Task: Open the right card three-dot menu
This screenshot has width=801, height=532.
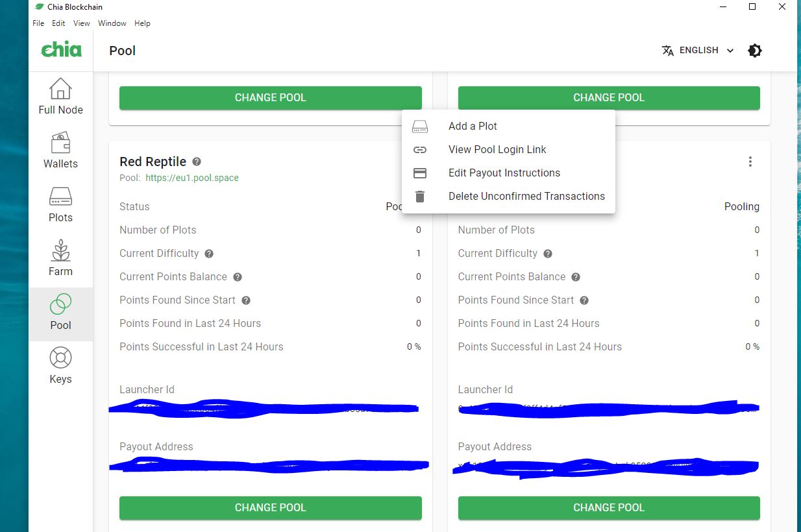Action: click(750, 162)
